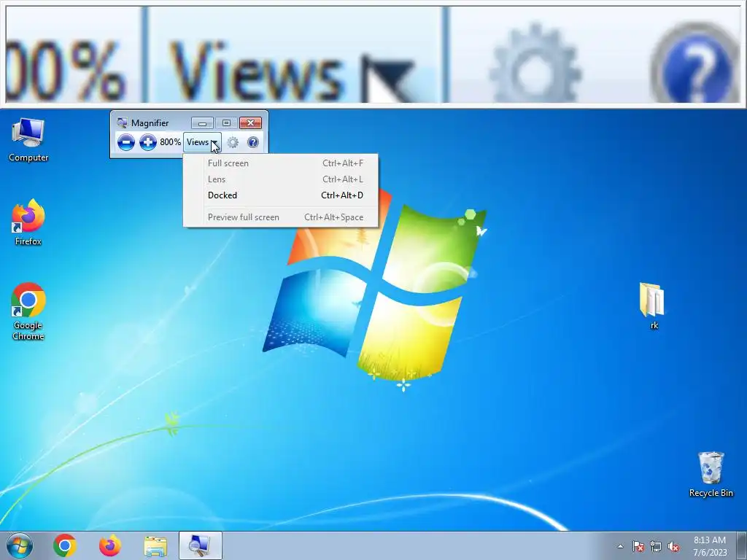Open network status tray icon
Image resolution: width=747 pixels, height=560 pixels.
pyautogui.click(x=656, y=546)
